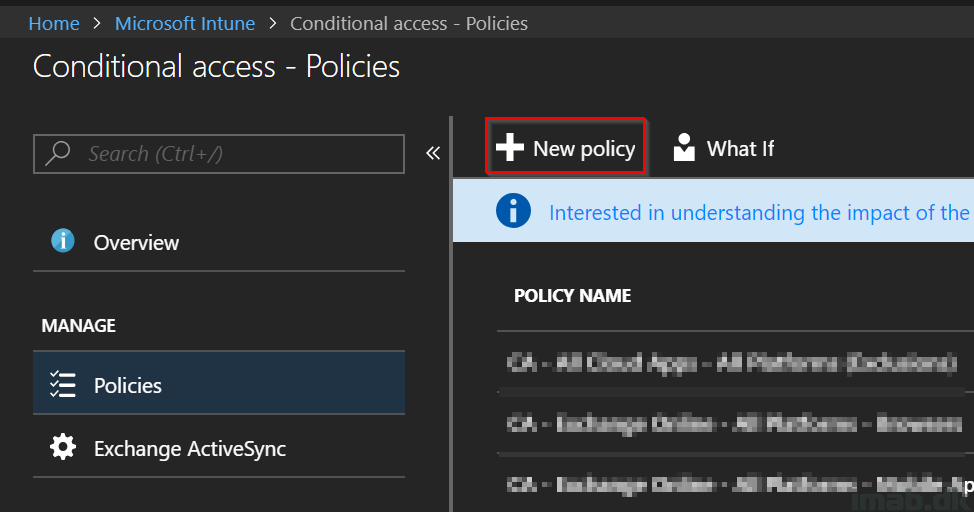Focus the Search (Ctrl+/) input field
The image size is (974, 512).
219,153
